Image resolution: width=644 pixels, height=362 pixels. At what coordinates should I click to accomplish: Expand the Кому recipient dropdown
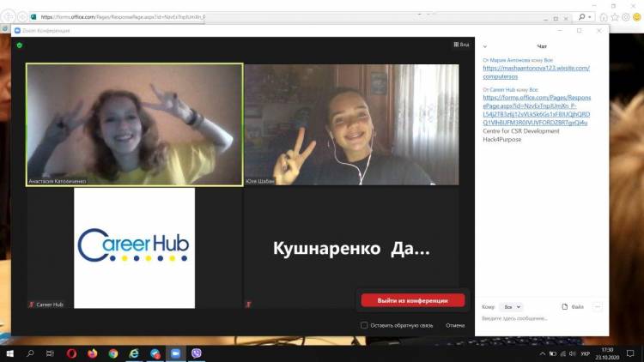pos(511,306)
